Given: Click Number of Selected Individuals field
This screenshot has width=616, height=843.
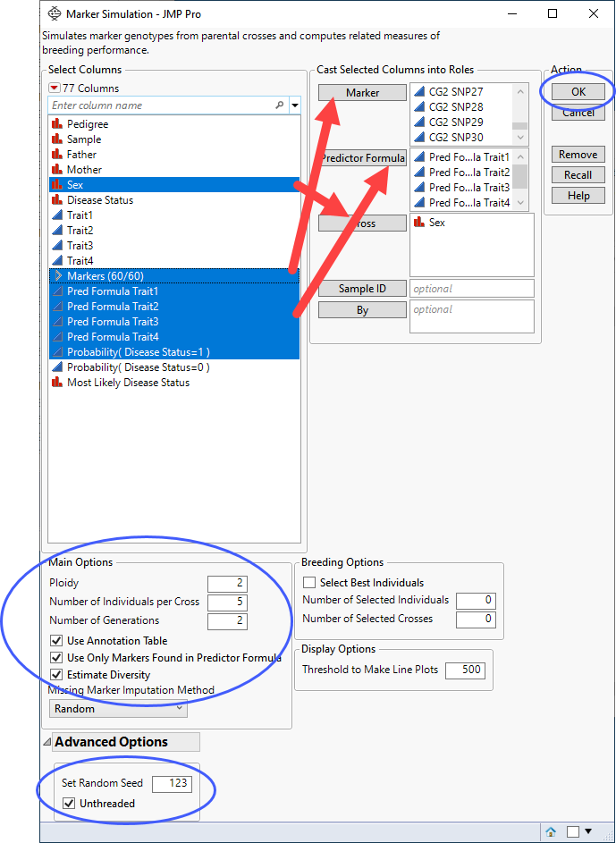Looking at the screenshot, I should [x=476, y=600].
